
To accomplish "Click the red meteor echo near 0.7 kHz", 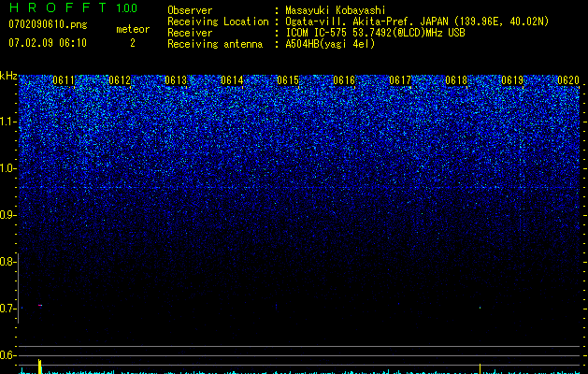I will pyautogui.click(x=40, y=306).
